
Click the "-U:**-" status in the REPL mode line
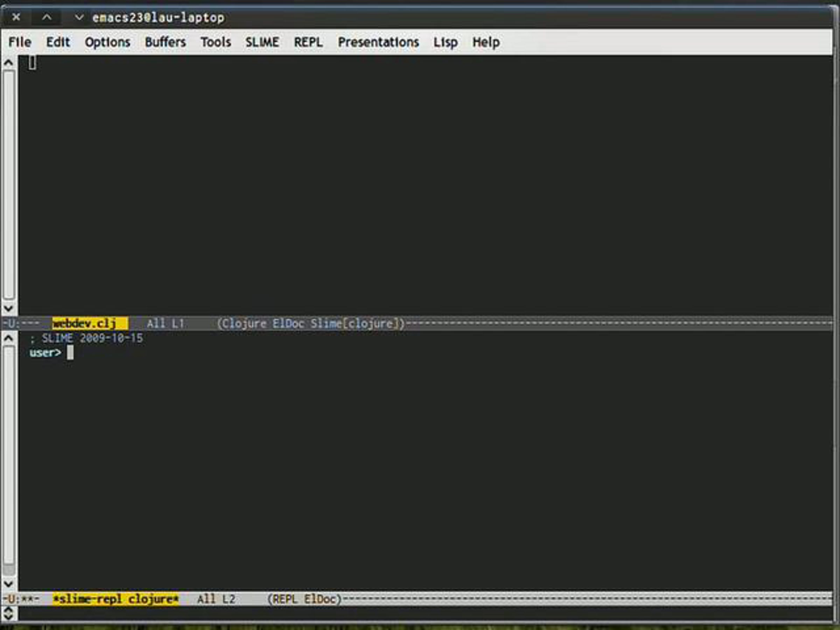[x=21, y=599]
